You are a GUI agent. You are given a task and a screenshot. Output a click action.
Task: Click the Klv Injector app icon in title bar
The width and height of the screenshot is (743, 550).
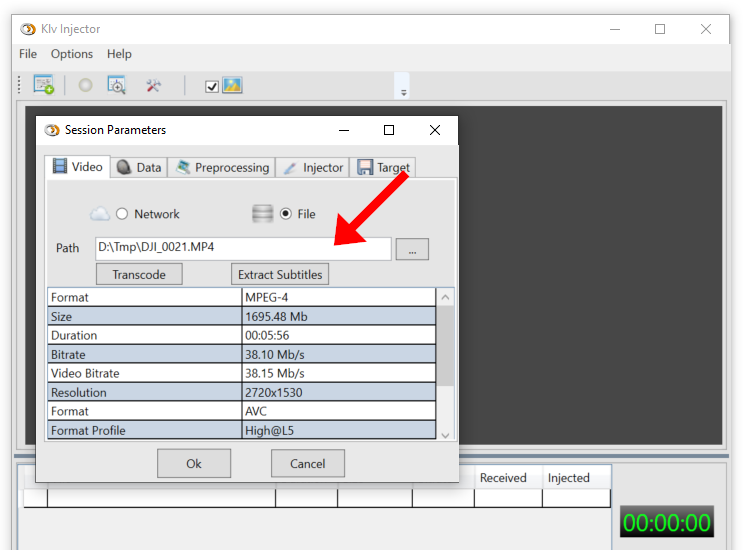27,29
